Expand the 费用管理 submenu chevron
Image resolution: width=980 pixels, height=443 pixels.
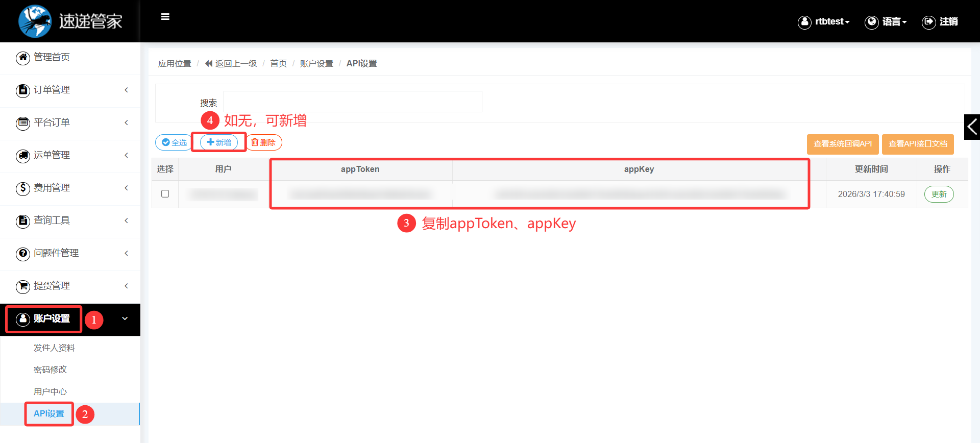tap(126, 188)
